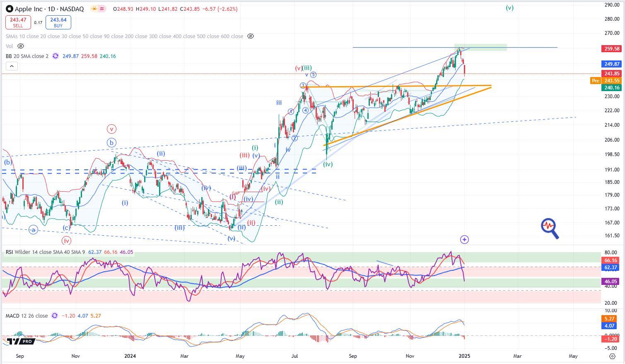Click the BUY 243.64 button
625x364 pixels.
[58, 22]
